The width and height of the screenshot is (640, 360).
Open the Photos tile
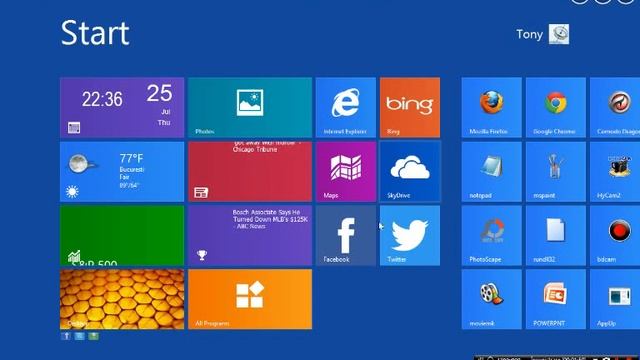coord(250,107)
